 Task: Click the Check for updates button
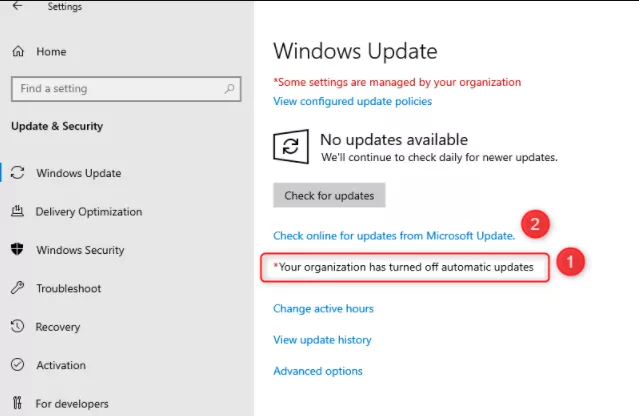point(329,195)
